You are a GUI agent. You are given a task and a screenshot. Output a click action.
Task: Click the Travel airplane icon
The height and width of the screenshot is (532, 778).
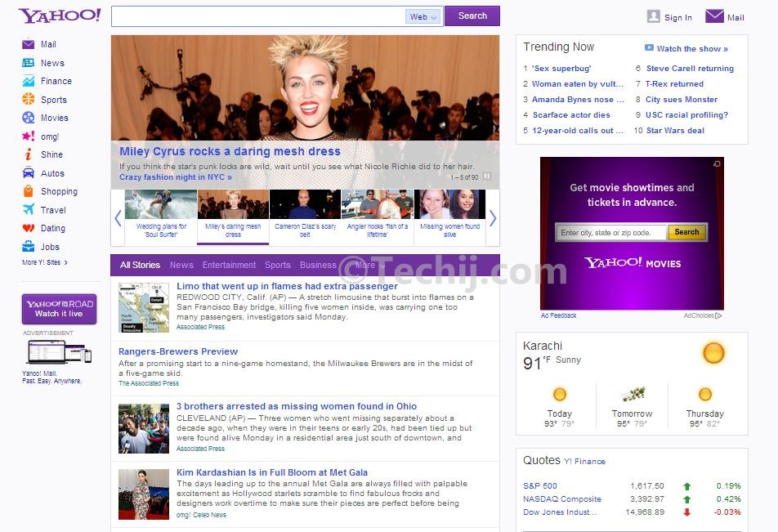click(x=29, y=209)
